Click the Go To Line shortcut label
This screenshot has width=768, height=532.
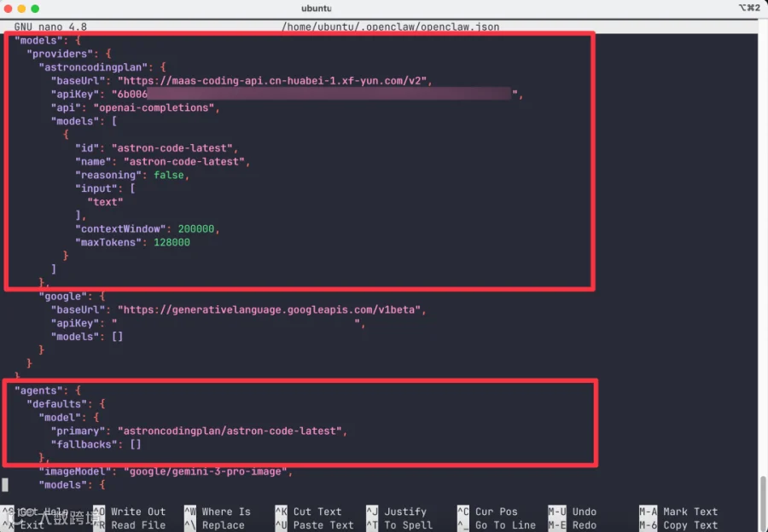[x=505, y=525]
